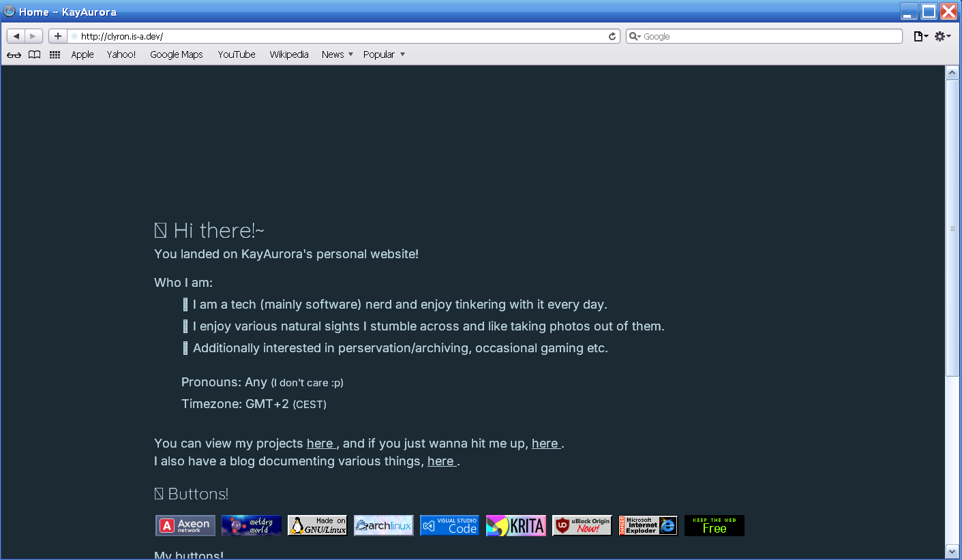Viewport: 962px width, 560px height.
Task: Show all bookmarks with the book icon
Action: coord(34,55)
